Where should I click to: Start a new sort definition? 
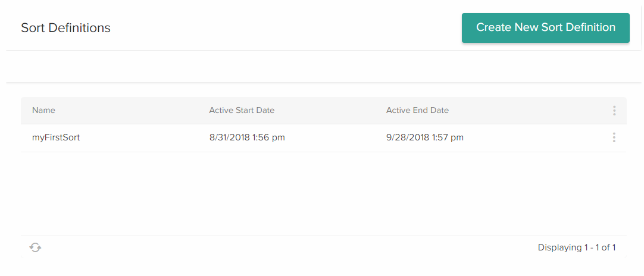[x=545, y=28]
